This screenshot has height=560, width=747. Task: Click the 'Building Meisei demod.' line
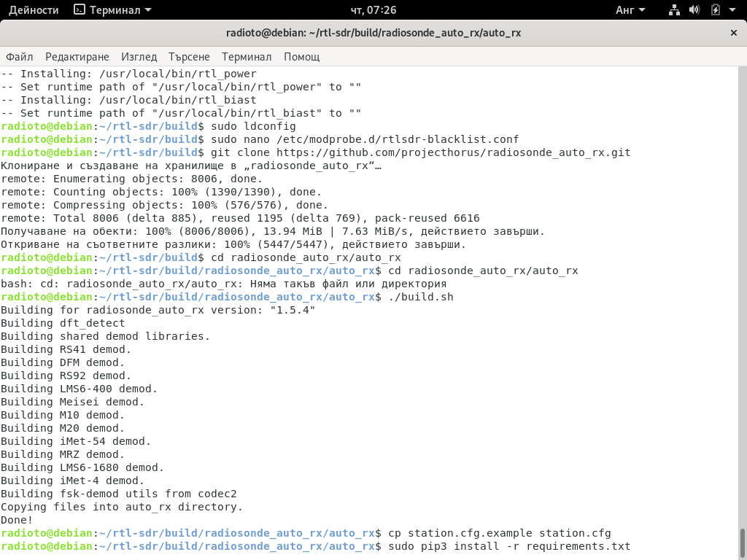(x=72, y=402)
